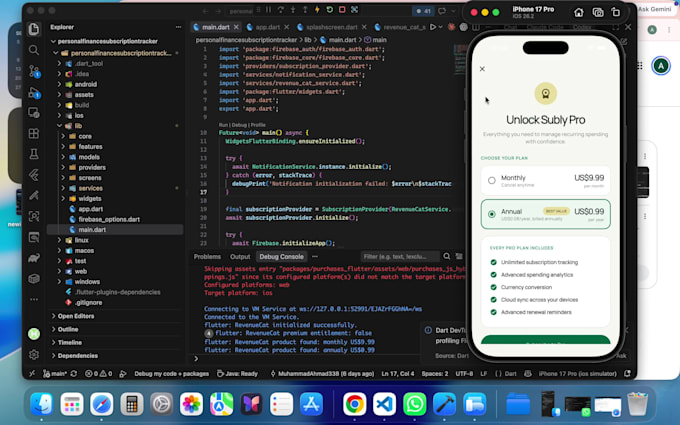Open WhatsApp from the Dock

[x=415, y=404]
